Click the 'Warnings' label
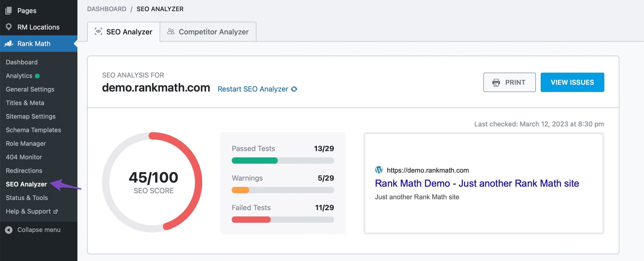644x261 pixels. [247, 178]
